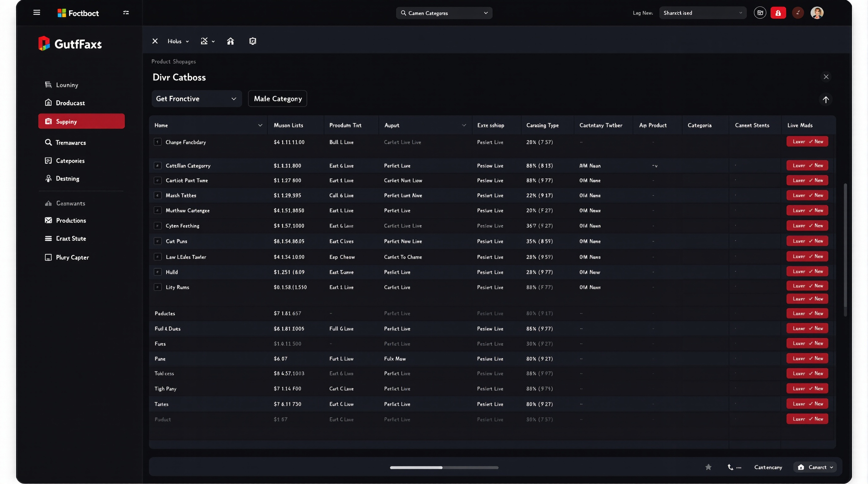Open the Droducast sidebar item
The image size is (868, 484).
point(65,103)
